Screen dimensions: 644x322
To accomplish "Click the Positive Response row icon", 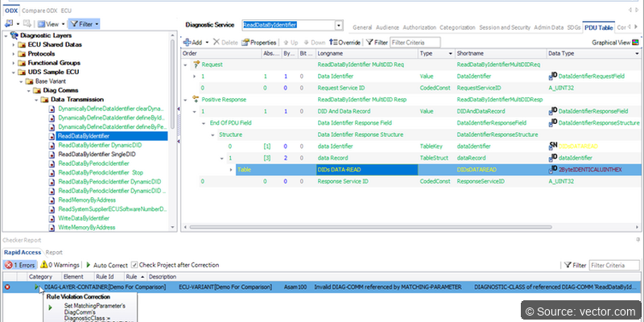I will [196, 99].
